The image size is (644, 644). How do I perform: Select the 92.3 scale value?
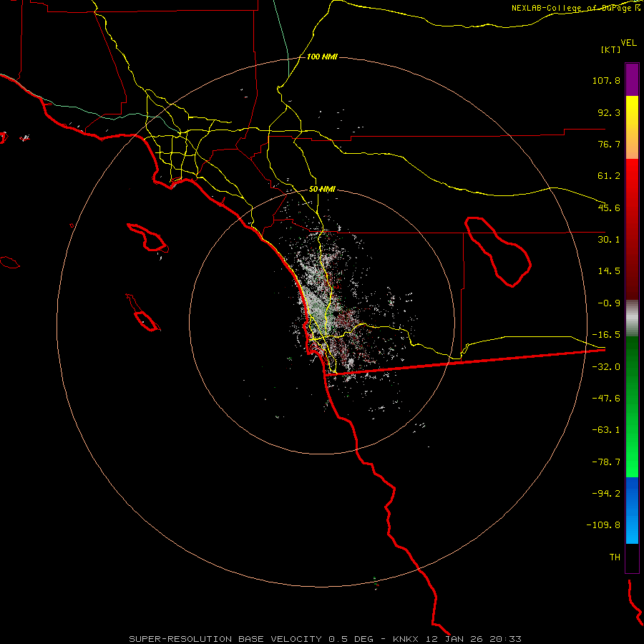[609, 112]
